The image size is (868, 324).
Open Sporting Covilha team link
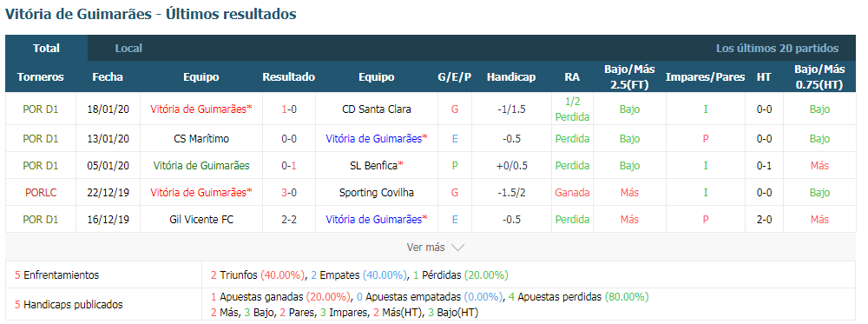click(377, 193)
